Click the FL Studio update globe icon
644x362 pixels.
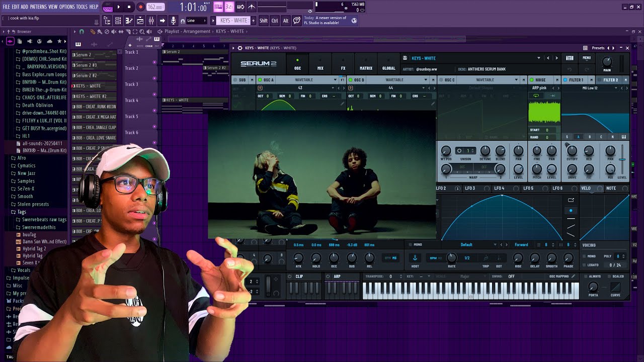point(354,21)
